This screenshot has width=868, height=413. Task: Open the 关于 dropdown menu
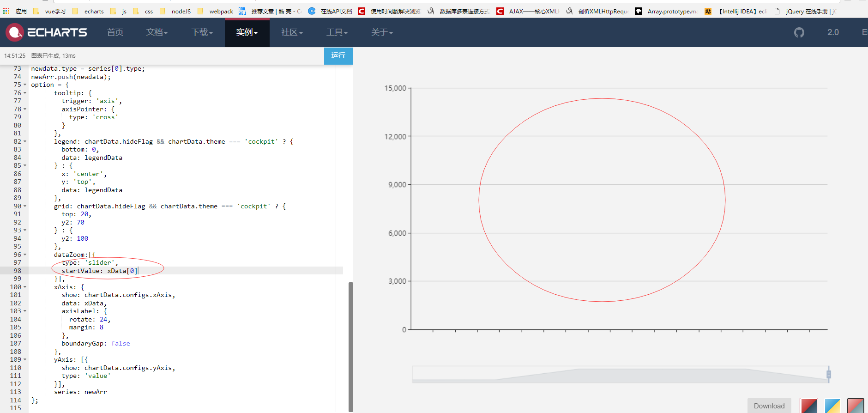[x=382, y=32]
